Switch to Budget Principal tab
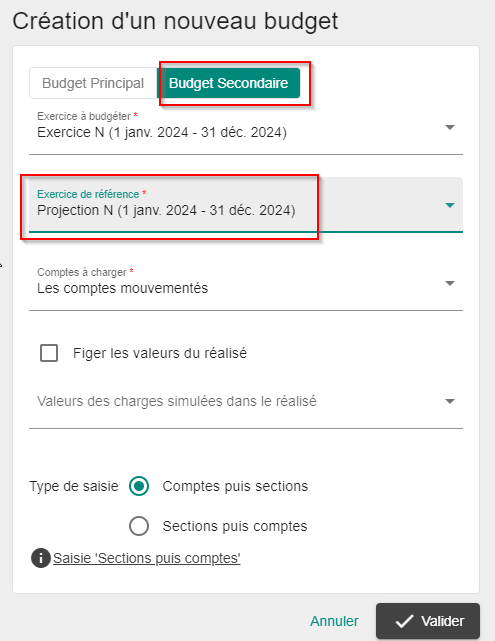Image resolution: width=495 pixels, height=641 pixels. coord(93,83)
